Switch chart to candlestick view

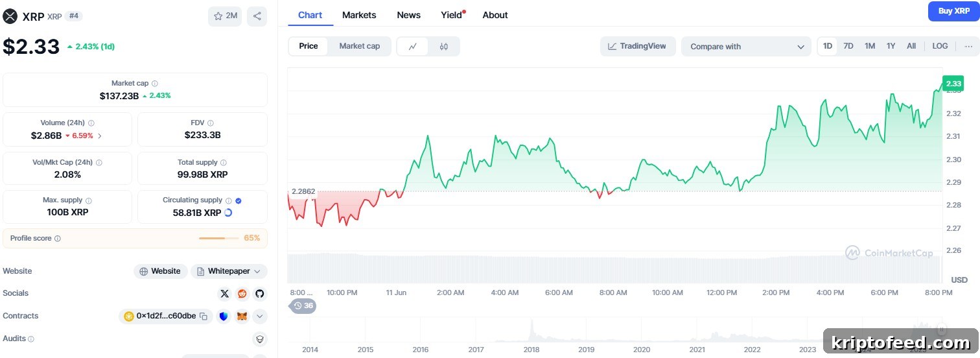(443, 46)
